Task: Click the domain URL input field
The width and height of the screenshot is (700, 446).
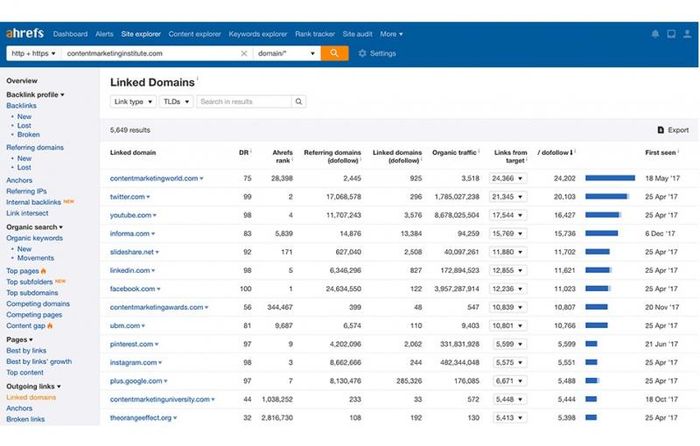Action: pyautogui.click(x=152, y=53)
